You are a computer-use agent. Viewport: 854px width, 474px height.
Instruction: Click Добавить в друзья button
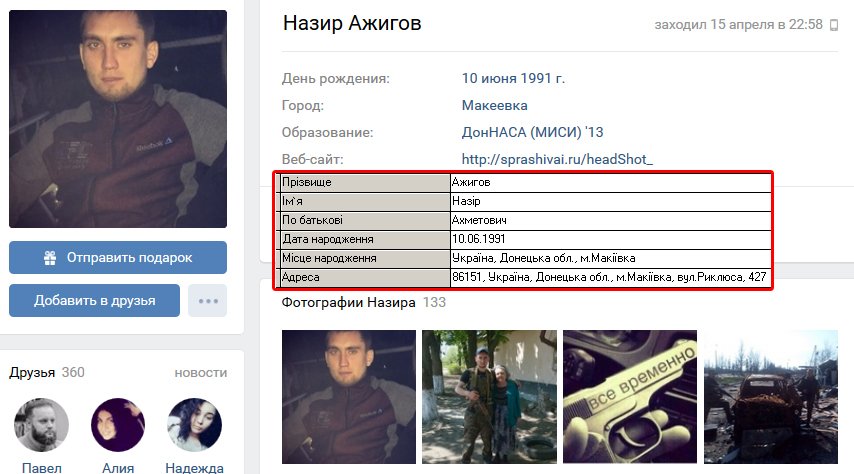click(94, 301)
